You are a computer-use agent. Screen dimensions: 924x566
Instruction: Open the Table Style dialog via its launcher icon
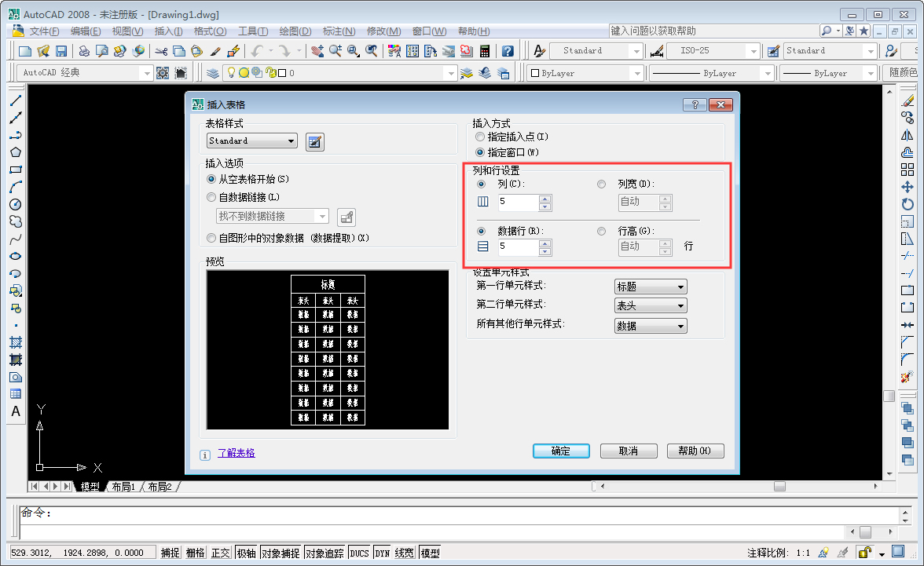(x=314, y=142)
